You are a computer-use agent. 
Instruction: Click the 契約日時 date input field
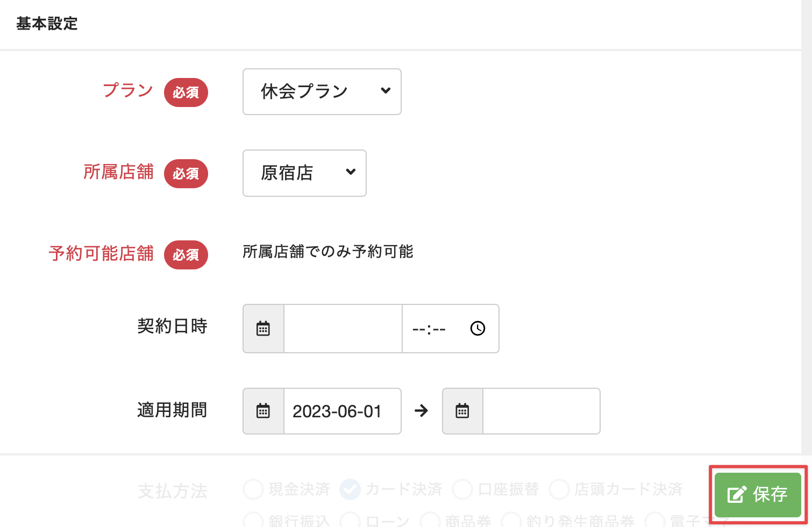click(343, 329)
